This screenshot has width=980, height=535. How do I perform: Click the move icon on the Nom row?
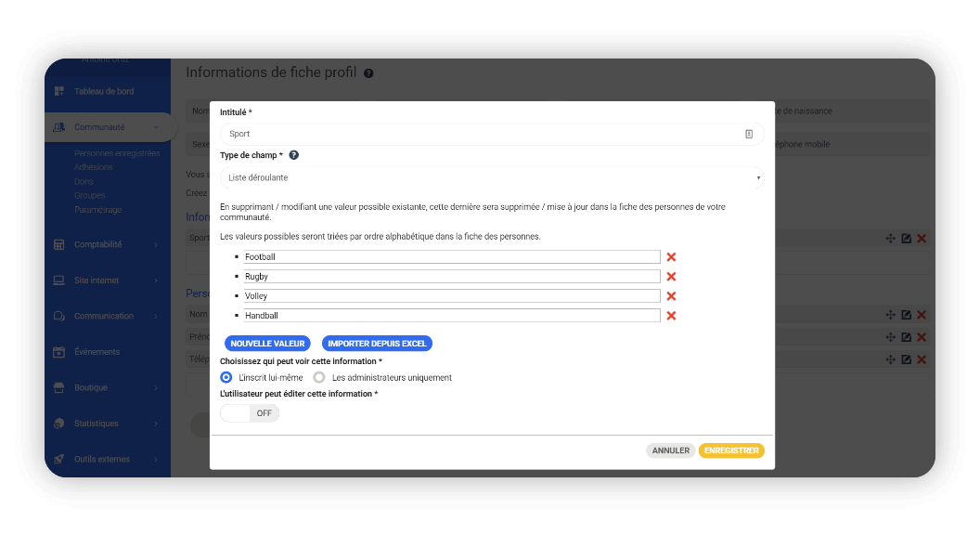coord(891,315)
